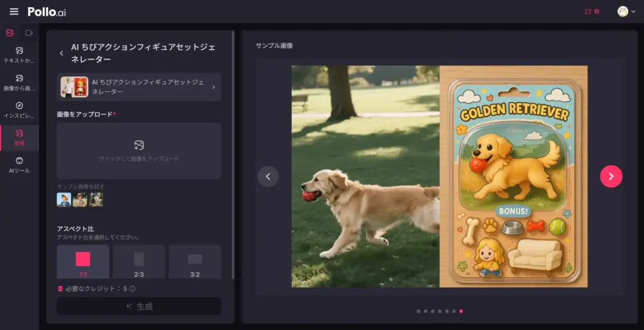644x330 pixels.
Task: Jump to the fourth carousel dot
Action: click(x=440, y=311)
